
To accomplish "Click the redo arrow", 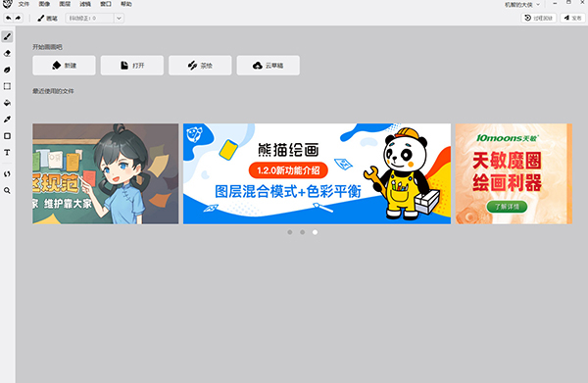I will 18,18.
